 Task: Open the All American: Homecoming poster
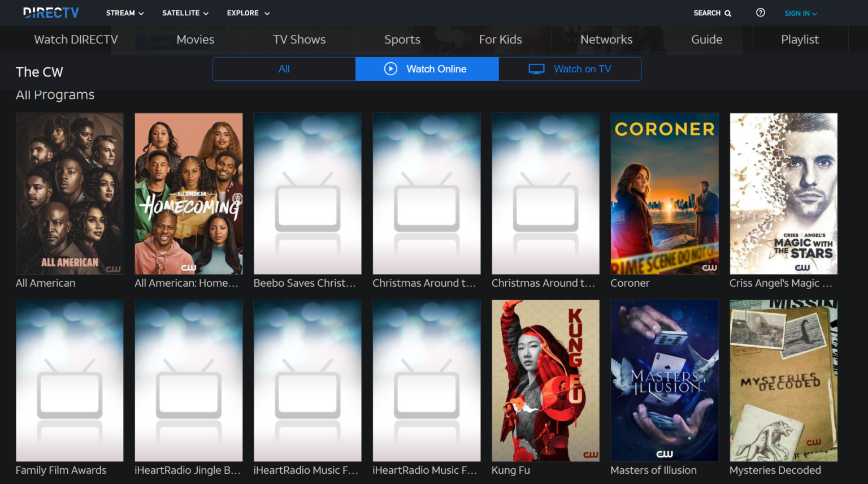pyautogui.click(x=189, y=193)
